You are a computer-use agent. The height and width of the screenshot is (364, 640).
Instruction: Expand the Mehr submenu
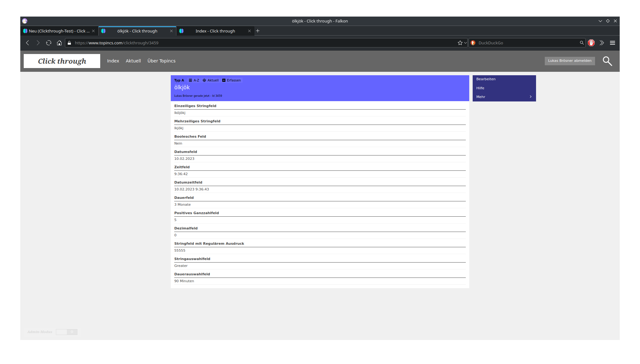tap(504, 97)
